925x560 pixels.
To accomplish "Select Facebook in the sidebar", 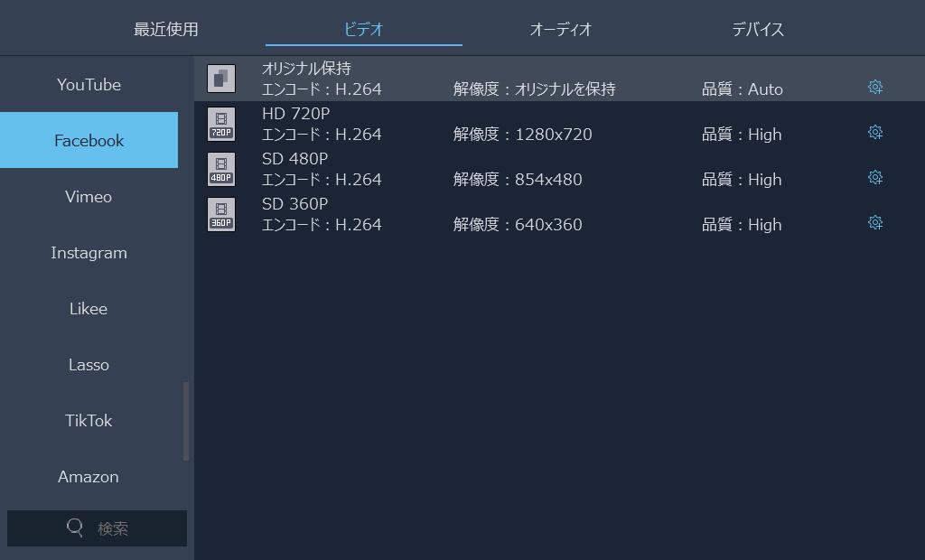I will point(89,140).
